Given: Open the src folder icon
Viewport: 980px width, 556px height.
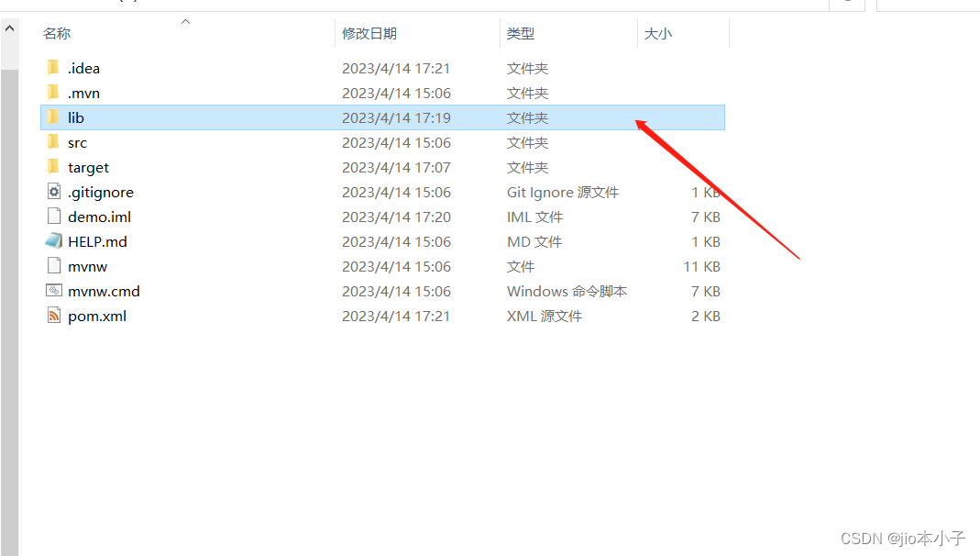Looking at the screenshot, I should pyautogui.click(x=53, y=142).
